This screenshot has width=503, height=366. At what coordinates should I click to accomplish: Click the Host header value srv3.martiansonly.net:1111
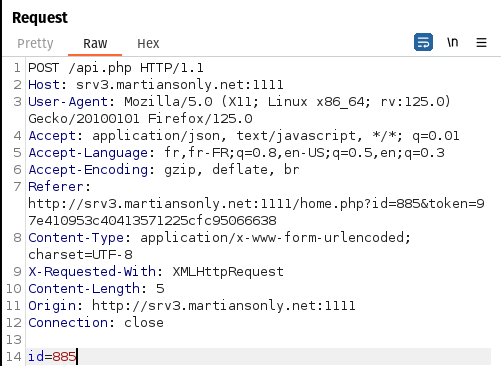(180, 85)
